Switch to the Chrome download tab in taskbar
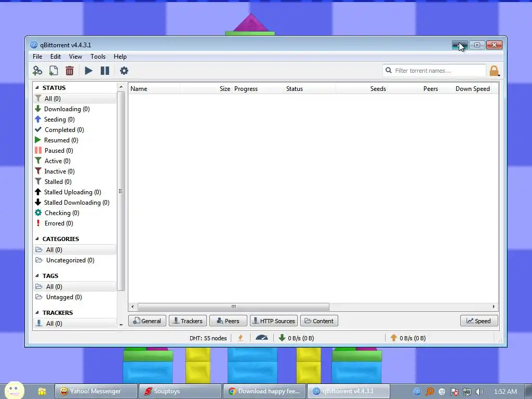This screenshot has height=399, width=532. click(x=264, y=391)
